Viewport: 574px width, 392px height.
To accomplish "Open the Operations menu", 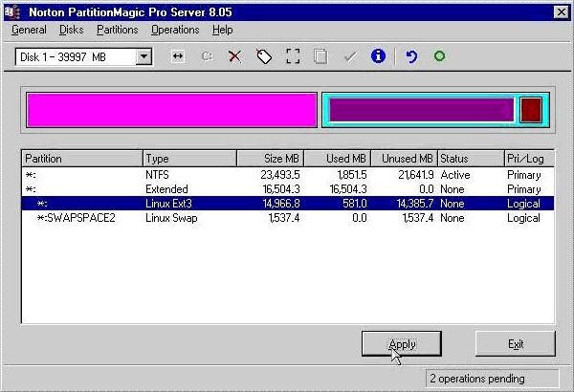I will tap(175, 30).
